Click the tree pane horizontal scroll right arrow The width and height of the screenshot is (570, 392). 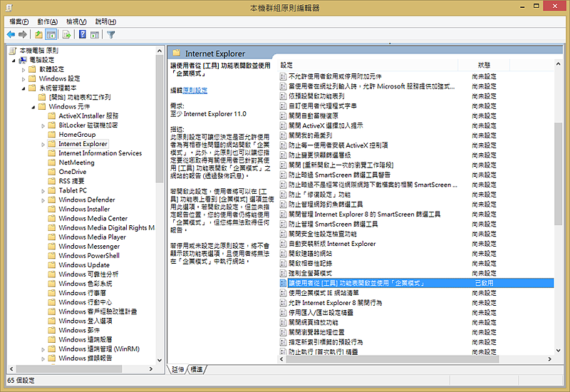pos(151,368)
